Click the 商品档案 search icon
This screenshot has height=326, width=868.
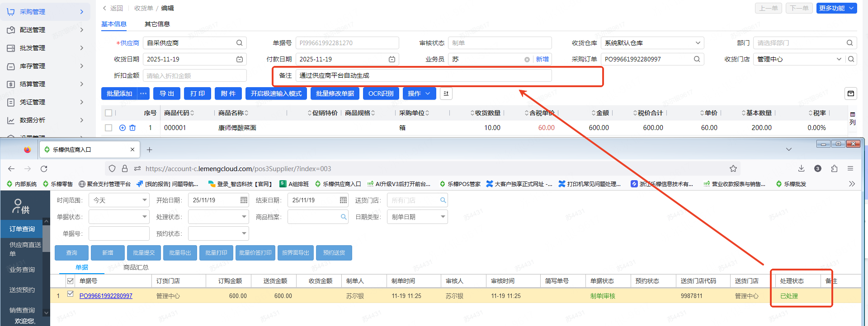coord(344,217)
